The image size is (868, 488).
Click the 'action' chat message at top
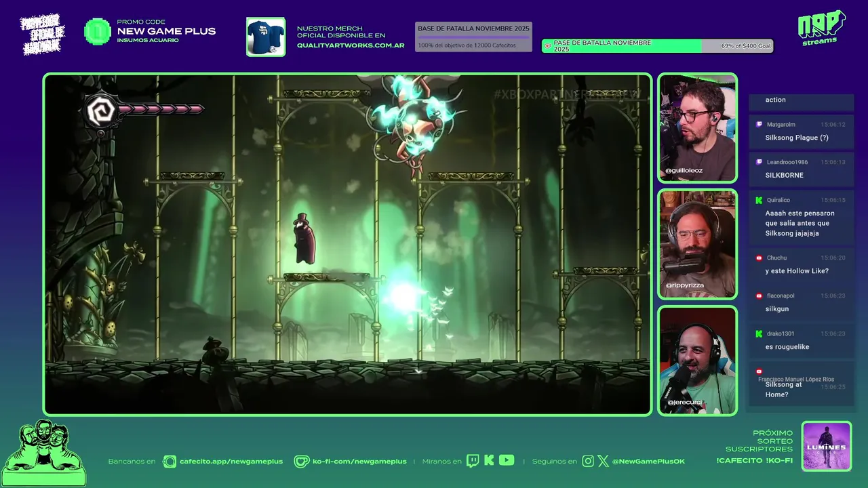click(x=776, y=100)
